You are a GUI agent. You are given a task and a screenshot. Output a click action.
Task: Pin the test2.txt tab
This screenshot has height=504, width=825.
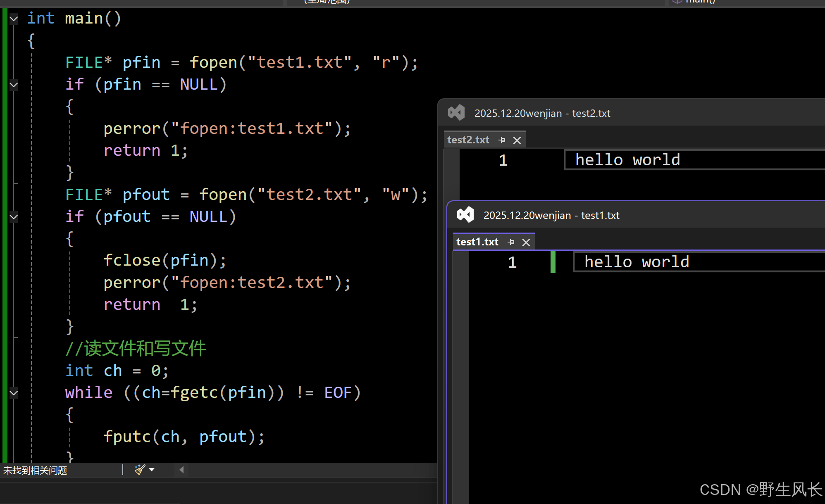(x=502, y=140)
